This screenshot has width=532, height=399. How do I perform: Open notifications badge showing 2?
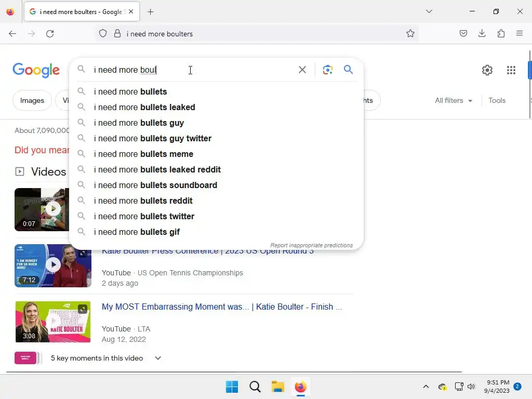coord(517,387)
